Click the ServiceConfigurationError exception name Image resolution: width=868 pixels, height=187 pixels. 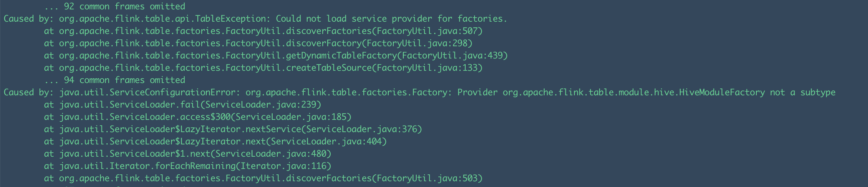point(147,92)
